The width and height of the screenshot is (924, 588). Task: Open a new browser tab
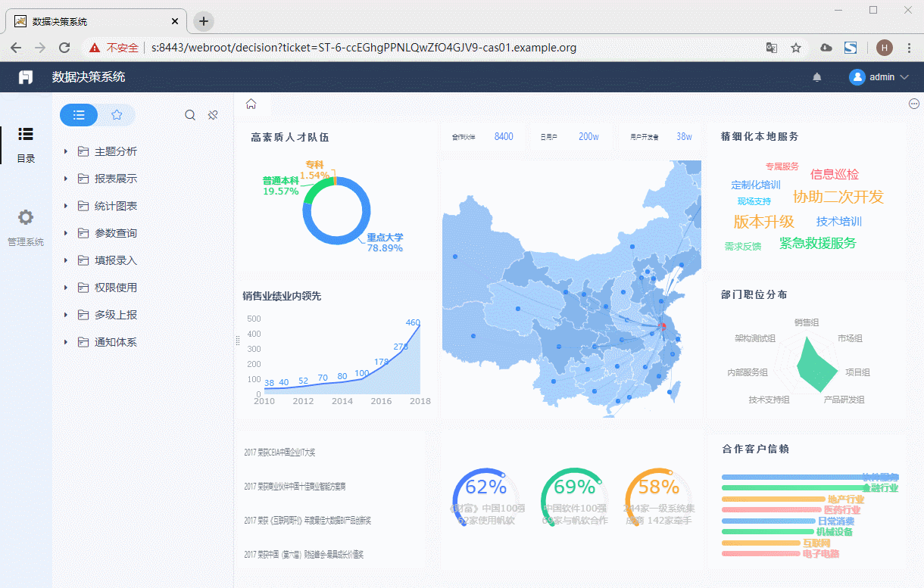tap(203, 21)
